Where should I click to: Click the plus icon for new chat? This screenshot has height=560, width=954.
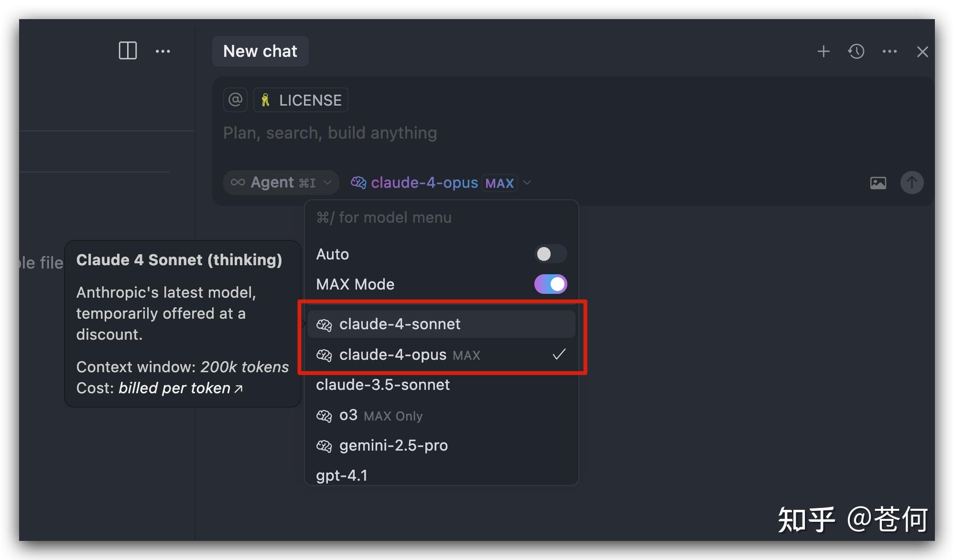(x=823, y=51)
